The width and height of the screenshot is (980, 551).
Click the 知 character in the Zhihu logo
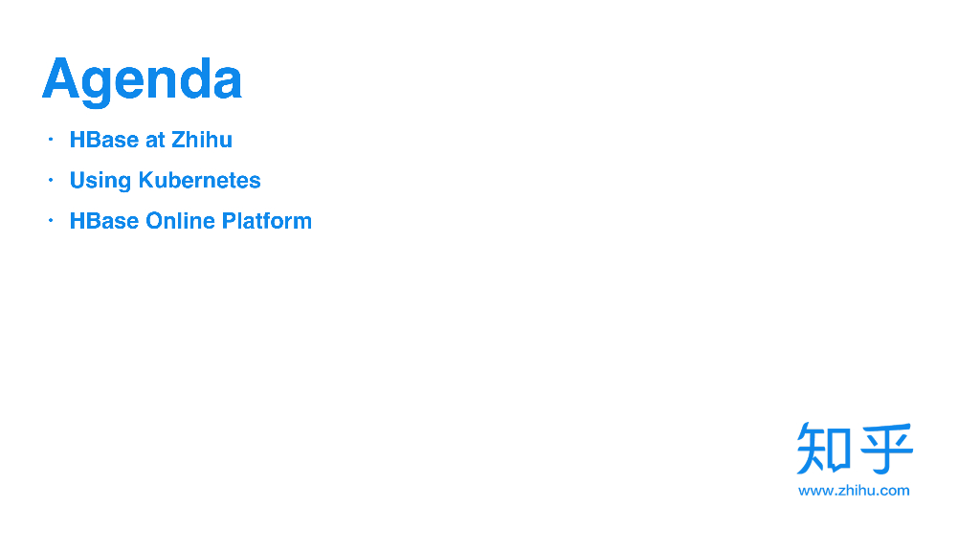pyautogui.click(x=824, y=448)
